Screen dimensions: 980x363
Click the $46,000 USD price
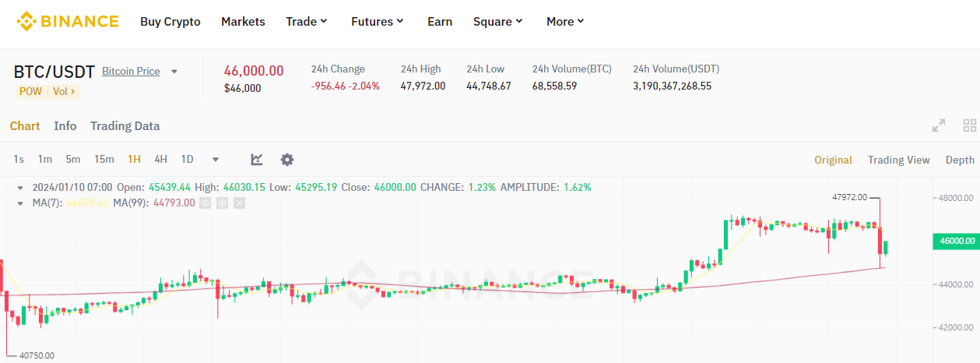tap(243, 88)
